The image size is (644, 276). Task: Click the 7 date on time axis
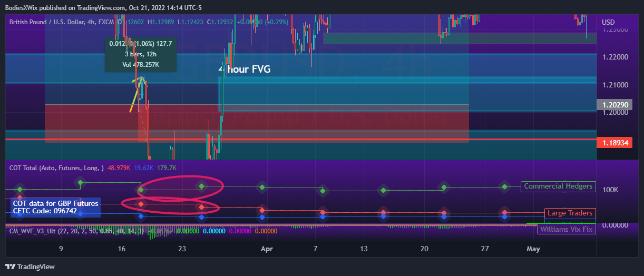316,249
